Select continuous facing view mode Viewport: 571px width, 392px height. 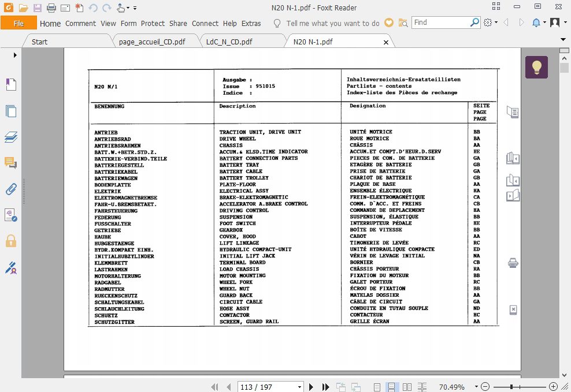(x=422, y=387)
